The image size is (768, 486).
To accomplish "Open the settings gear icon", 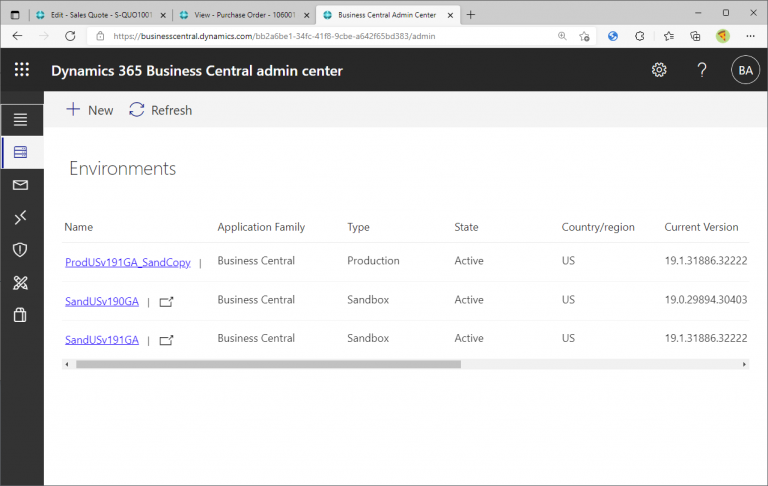I will click(659, 70).
